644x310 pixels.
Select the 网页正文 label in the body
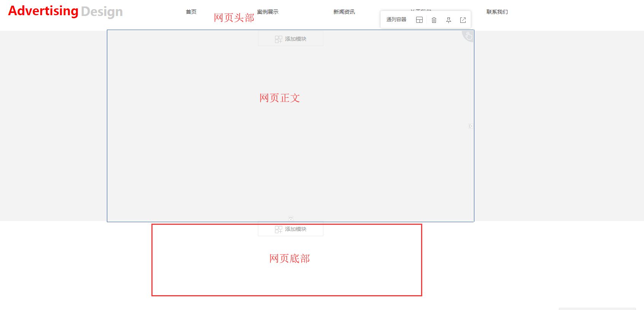(280, 98)
